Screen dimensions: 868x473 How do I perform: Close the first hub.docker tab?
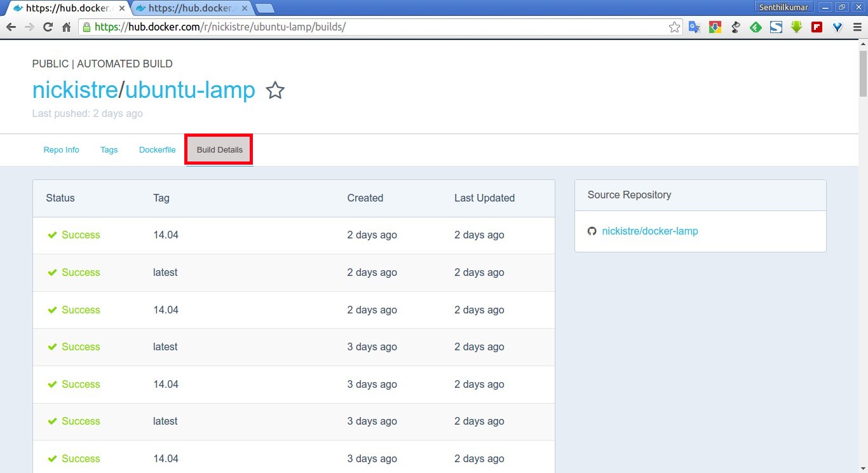coord(122,9)
